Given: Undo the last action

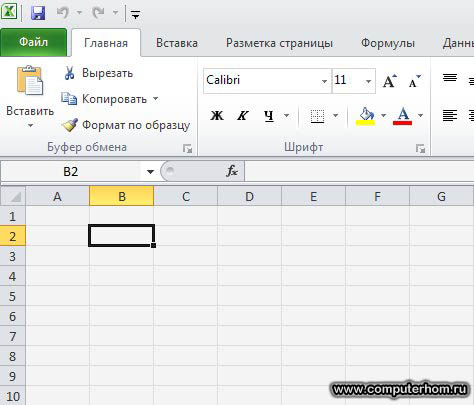Looking at the screenshot, I should (x=63, y=13).
